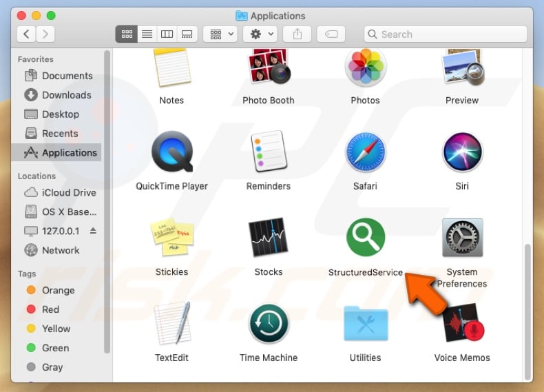Open the Photos app icon
Screen dimensions: 544x392
pyautogui.click(x=366, y=67)
